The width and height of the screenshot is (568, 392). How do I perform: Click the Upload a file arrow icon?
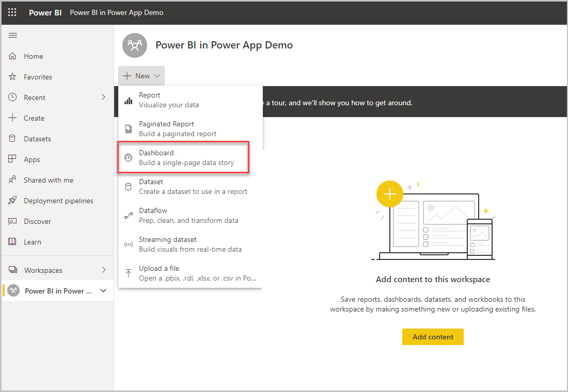point(128,273)
